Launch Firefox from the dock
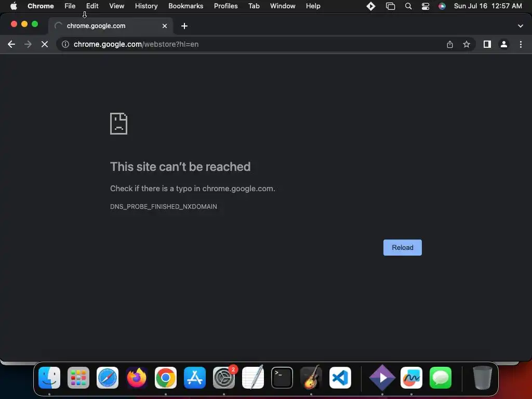Image resolution: width=532 pixels, height=399 pixels. pyautogui.click(x=137, y=378)
